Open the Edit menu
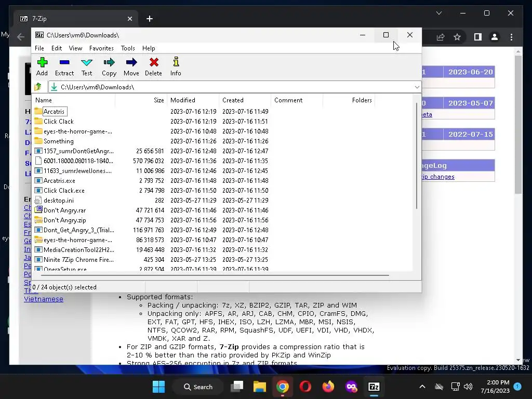 pos(57,48)
